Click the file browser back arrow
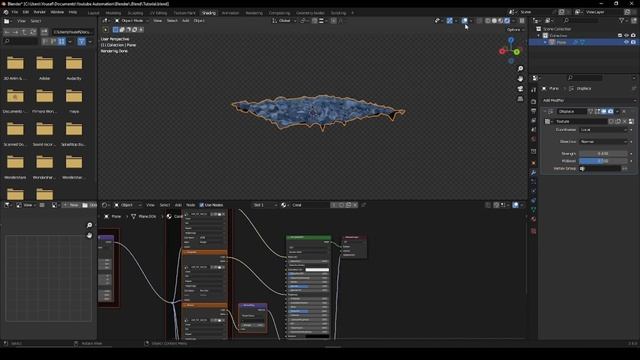 7,32
